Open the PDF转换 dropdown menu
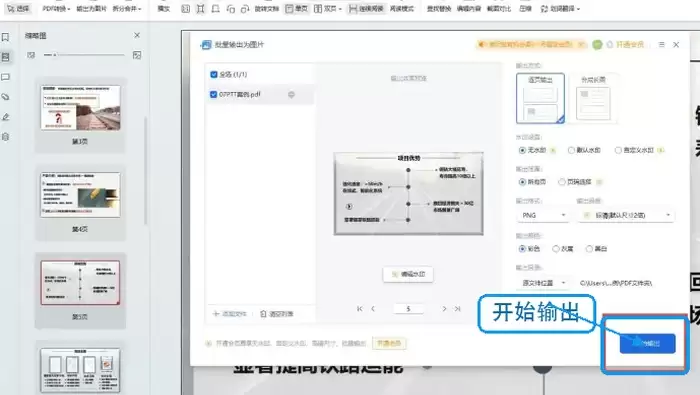This screenshot has height=395, width=700. point(56,8)
